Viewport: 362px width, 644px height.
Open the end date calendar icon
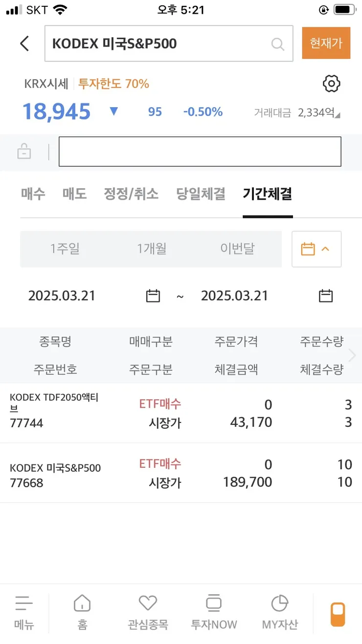(326, 296)
